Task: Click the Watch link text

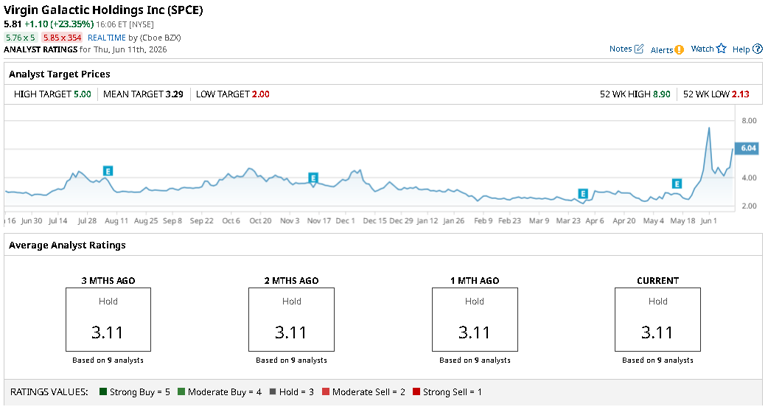Action: (702, 49)
